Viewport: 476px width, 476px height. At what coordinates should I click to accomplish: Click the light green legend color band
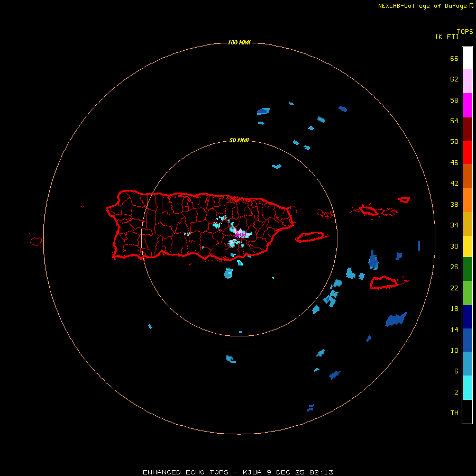point(467,293)
